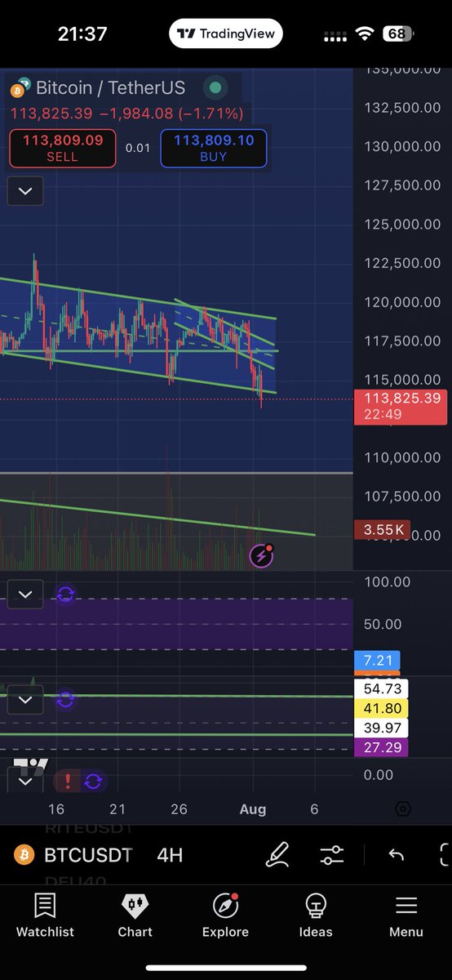Tap the white 39.97 value label
The image size is (452, 980).
(x=381, y=728)
